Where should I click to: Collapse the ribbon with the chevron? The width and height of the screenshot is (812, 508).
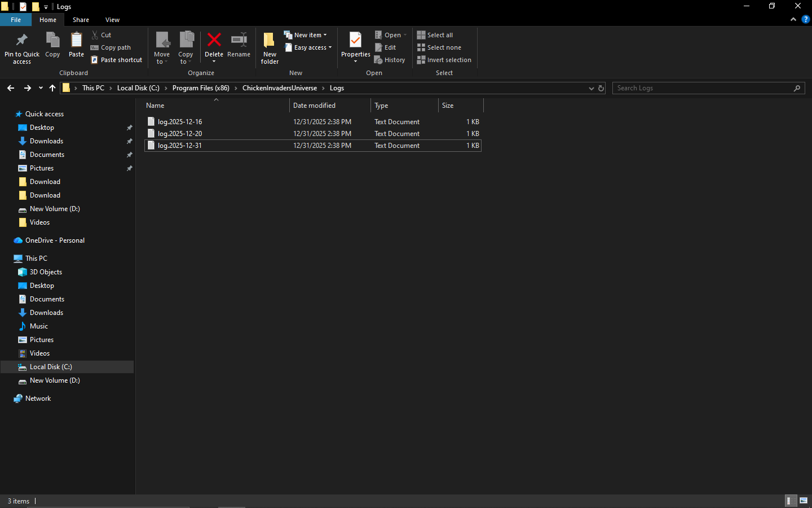tap(793, 19)
